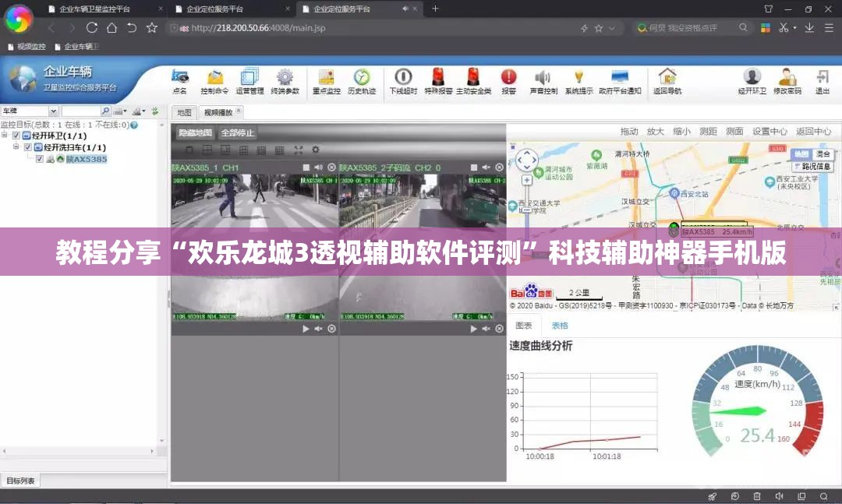Open the 点名 roll call tool
The height and width of the screenshot is (504, 842).
pyautogui.click(x=180, y=82)
